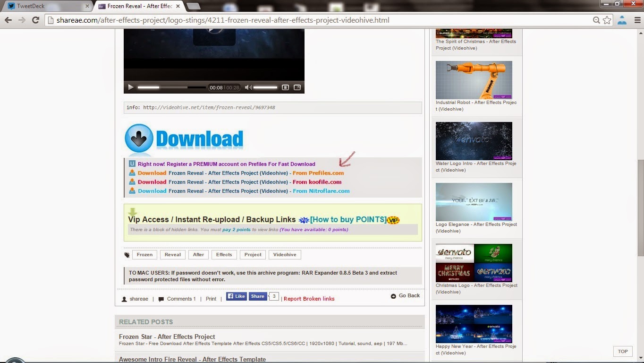This screenshot has width=644, height=363.
Task: Select the Effects tag
Action: coord(224,255)
